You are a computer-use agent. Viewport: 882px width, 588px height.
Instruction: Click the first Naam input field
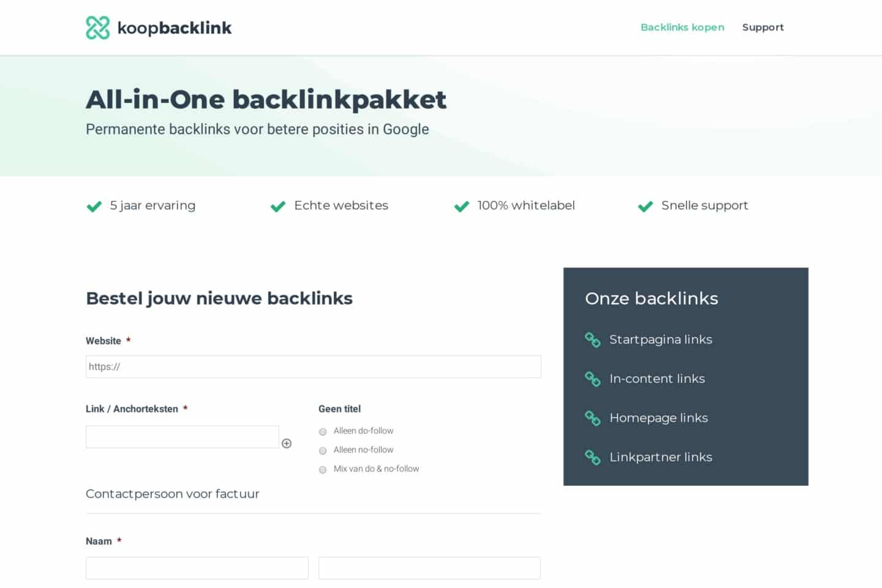pyautogui.click(x=197, y=568)
